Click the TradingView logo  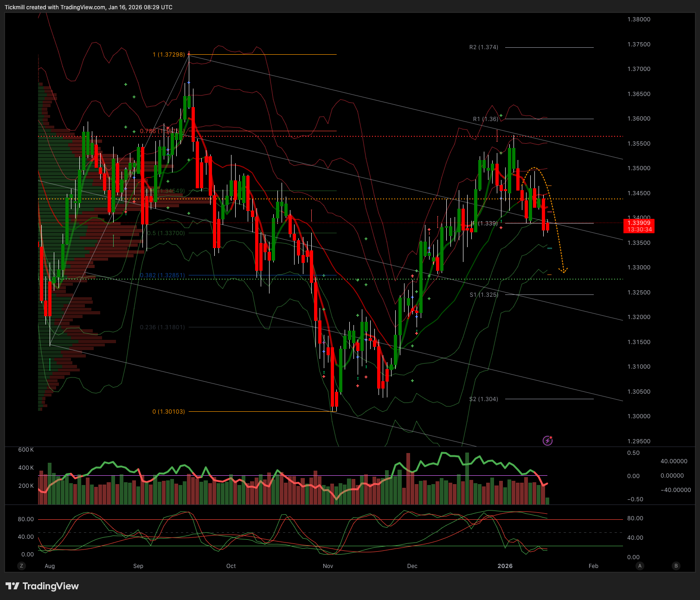point(42,586)
